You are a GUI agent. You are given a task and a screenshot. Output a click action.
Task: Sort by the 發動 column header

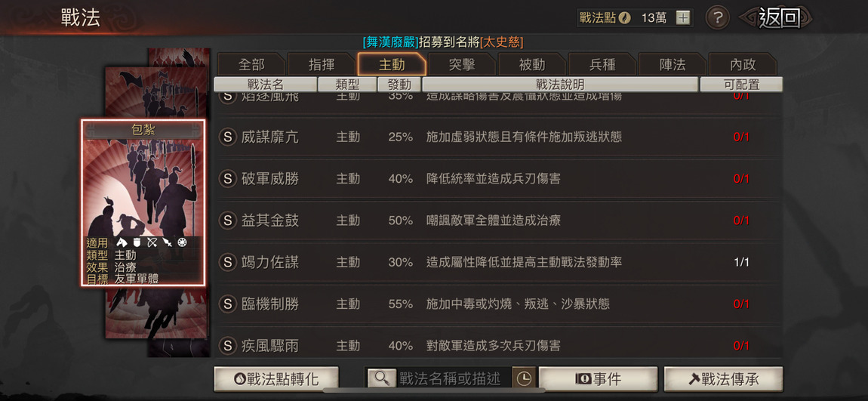point(399,84)
